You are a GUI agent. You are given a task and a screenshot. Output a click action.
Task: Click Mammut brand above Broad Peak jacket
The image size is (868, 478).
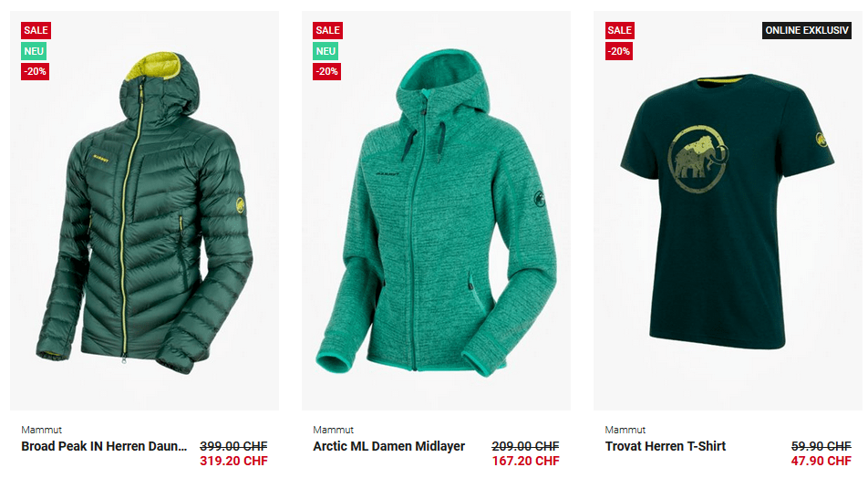click(x=42, y=430)
